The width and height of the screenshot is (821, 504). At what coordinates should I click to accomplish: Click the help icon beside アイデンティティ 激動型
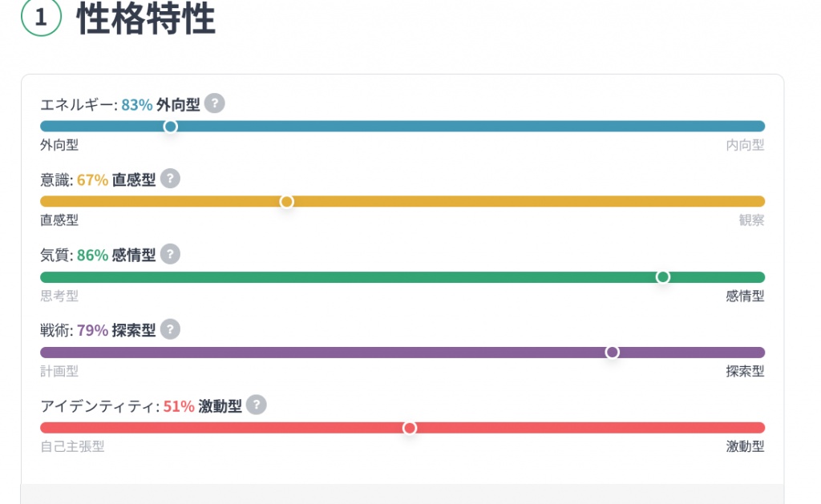pos(256,405)
